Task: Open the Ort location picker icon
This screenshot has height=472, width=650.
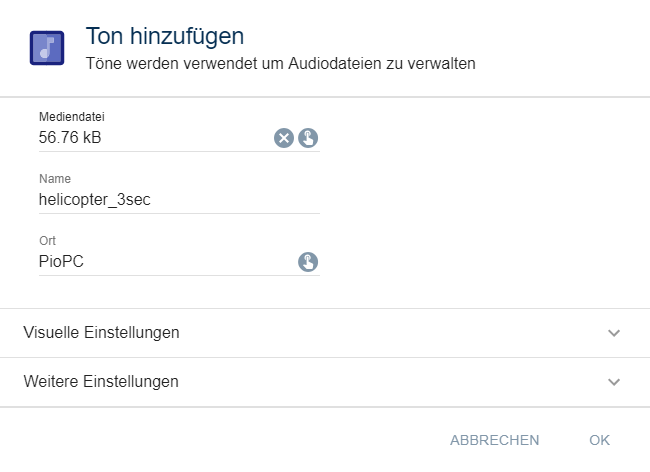Action: coord(308,262)
